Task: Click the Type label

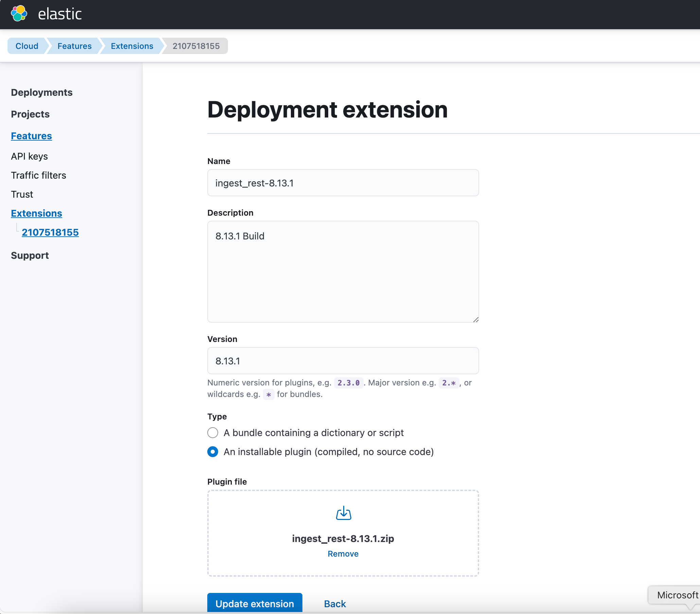Action: tap(217, 416)
